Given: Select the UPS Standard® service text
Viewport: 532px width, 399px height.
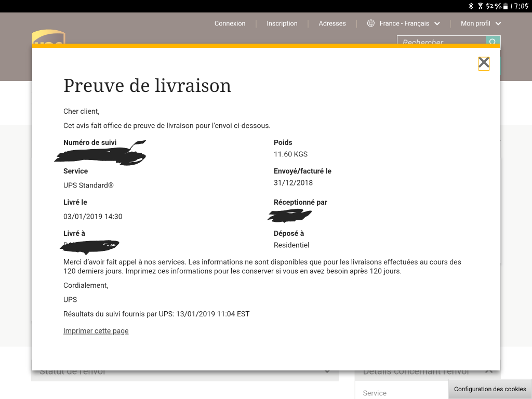Looking at the screenshot, I should click(x=88, y=185).
